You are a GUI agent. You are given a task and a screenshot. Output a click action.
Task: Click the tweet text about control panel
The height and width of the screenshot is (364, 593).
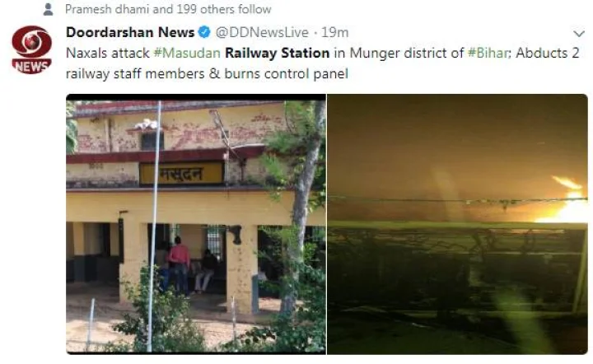click(207, 74)
